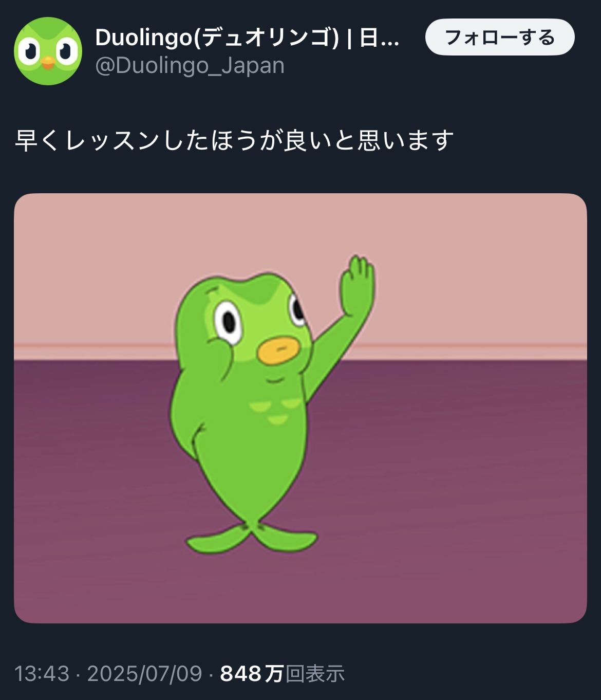Click the owl's orange beak in the avatar
This screenshot has height=700, width=601.
point(48,63)
